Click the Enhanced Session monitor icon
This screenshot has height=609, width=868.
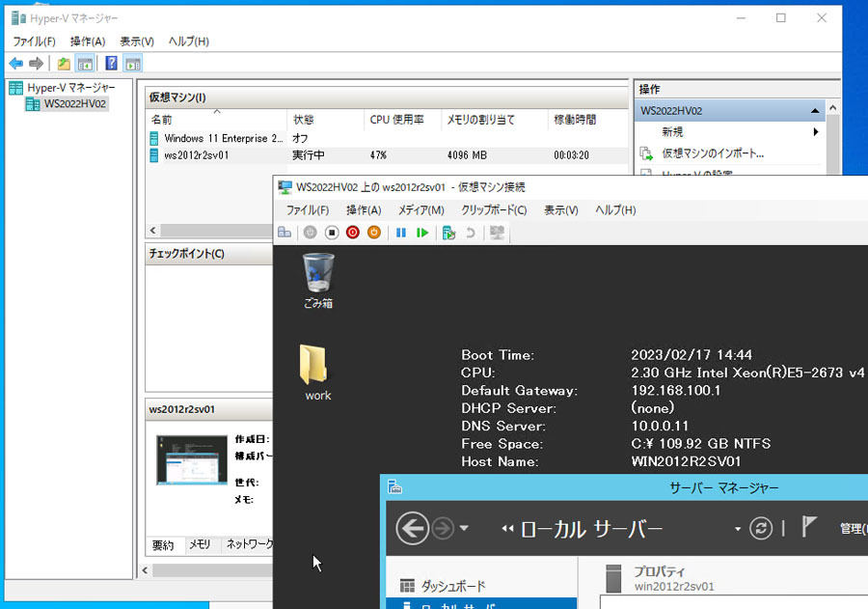click(497, 233)
